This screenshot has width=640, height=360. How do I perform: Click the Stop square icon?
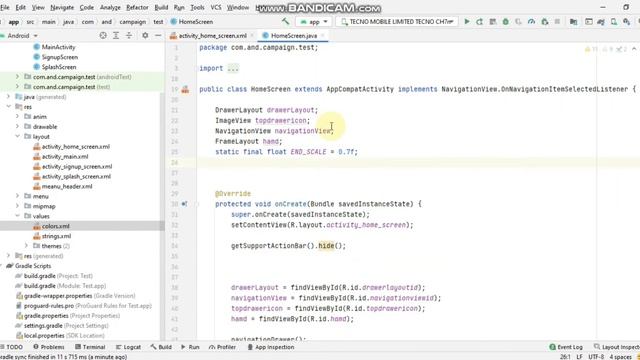[557, 22]
